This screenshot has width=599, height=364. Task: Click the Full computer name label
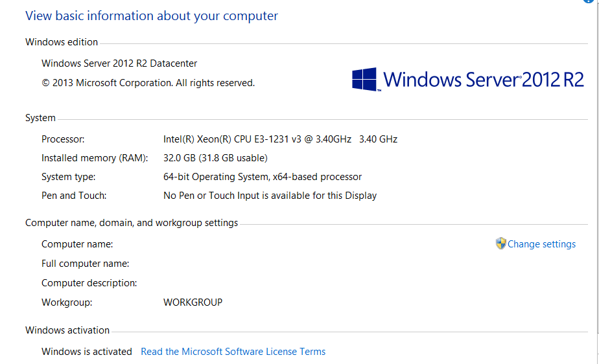pyautogui.click(x=85, y=264)
